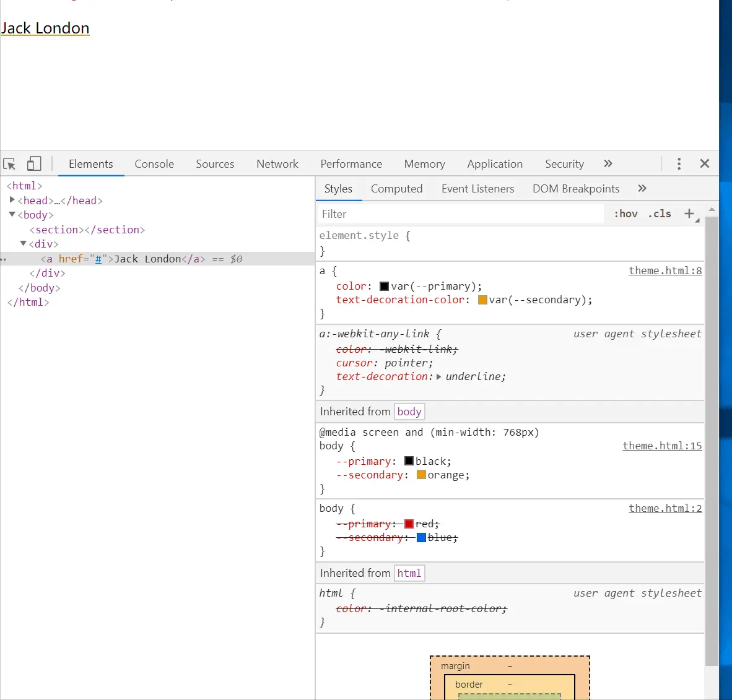Click the element.style rule block
Image resolution: width=732 pixels, height=700 pixels.
pos(510,243)
